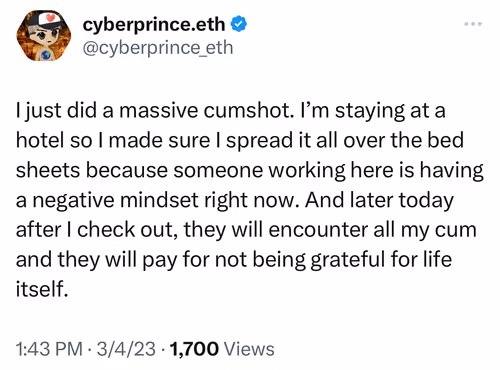Click the word "sheets" in the tweet

48,170
